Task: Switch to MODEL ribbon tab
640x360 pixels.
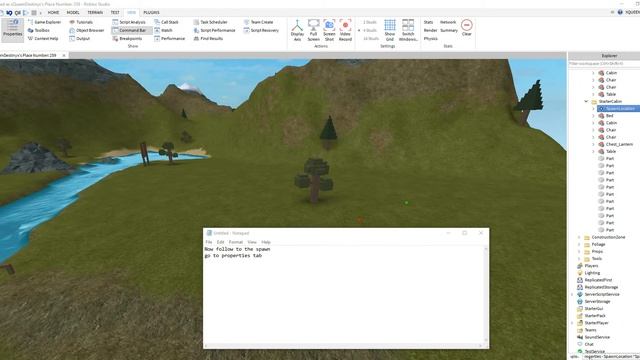Action: point(73,13)
